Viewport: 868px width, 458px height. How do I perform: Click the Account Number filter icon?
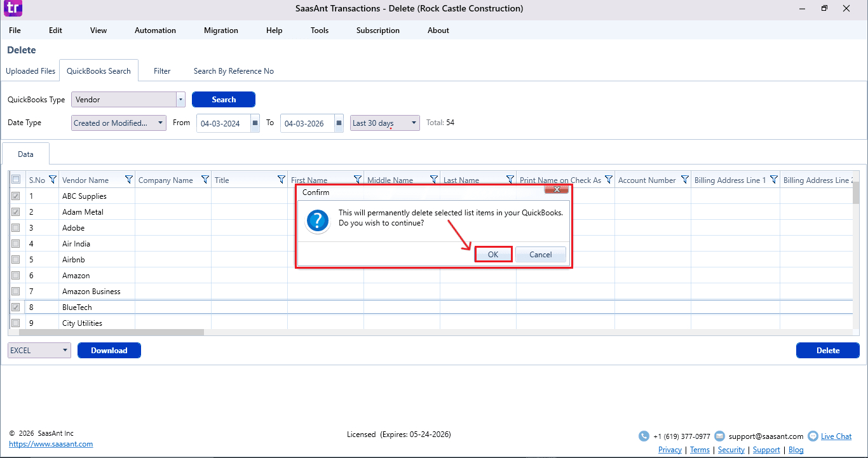click(685, 180)
